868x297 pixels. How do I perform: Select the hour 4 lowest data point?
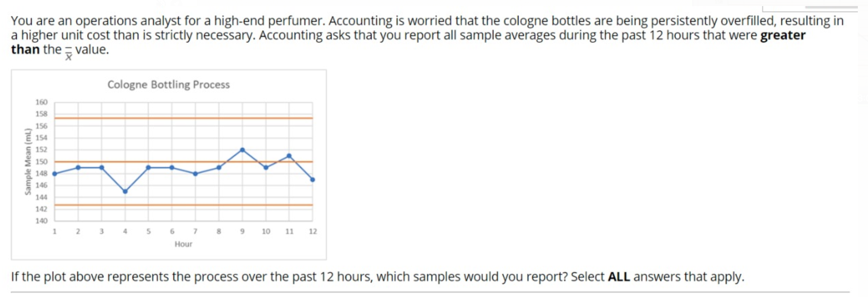point(125,191)
